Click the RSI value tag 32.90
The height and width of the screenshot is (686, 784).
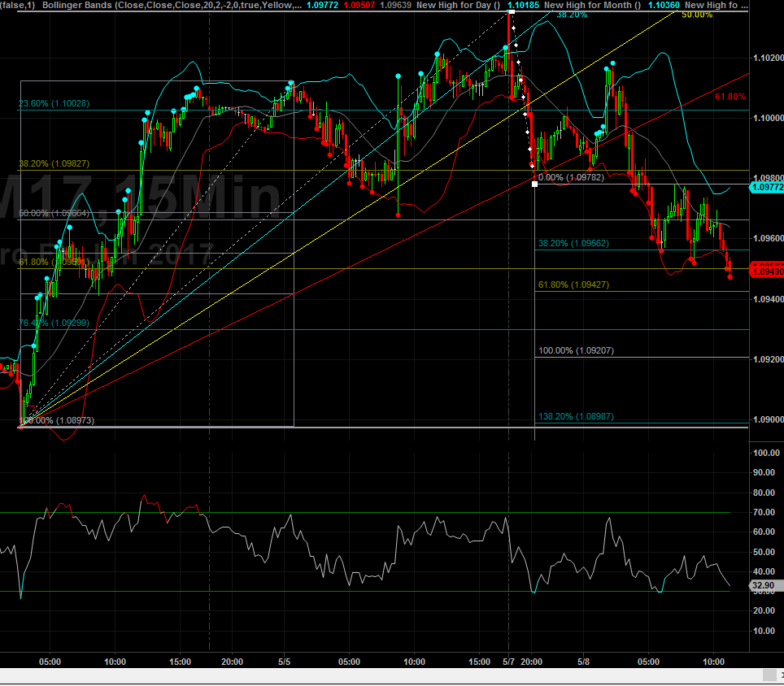pyautogui.click(x=763, y=585)
